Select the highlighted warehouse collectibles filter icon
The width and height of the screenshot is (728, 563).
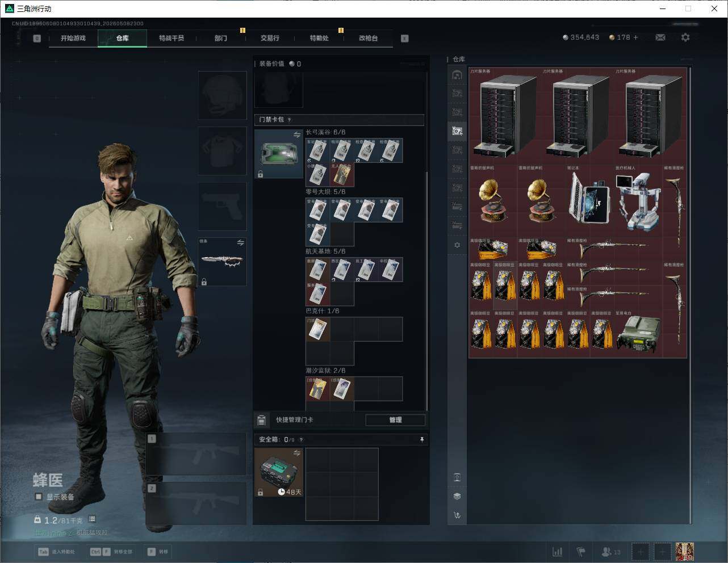[x=457, y=131]
